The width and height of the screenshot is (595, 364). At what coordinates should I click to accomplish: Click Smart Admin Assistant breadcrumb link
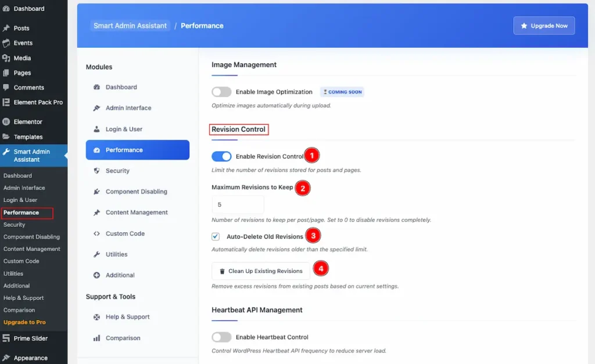pyautogui.click(x=130, y=26)
